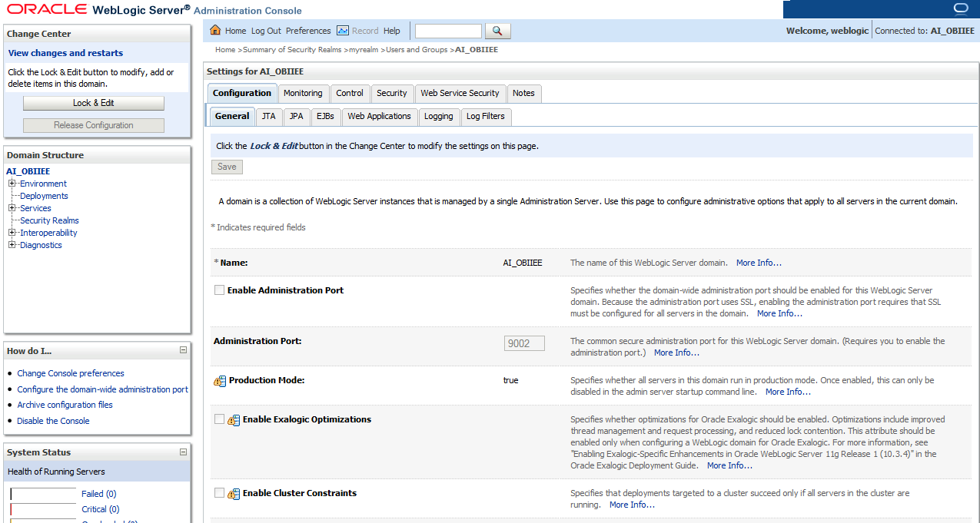Image resolution: width=980 pixels, height=523 pixels.
Task: Open the EJBs sub-tab
Action: pos(325,116)
